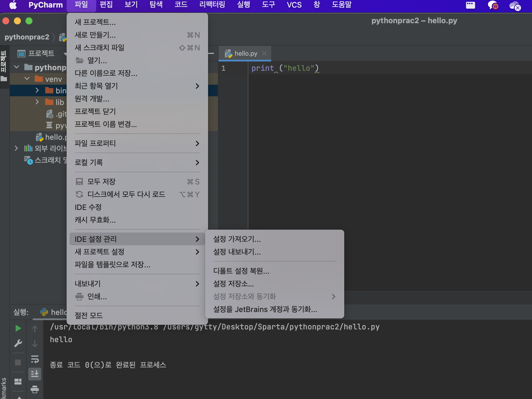Choose 다른 이름으로 저장...
This screenshot has width=532, height=399.
tap(137, 73)
